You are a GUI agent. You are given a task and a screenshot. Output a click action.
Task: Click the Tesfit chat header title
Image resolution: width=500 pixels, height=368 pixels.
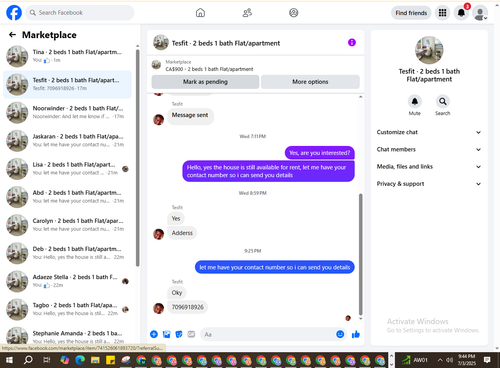pos(226,43)
